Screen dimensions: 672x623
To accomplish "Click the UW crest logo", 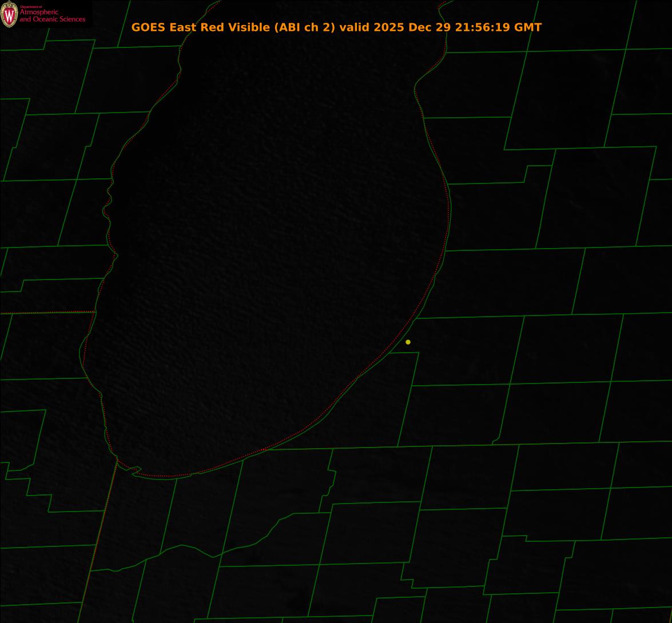I will (x=9, y=14).
